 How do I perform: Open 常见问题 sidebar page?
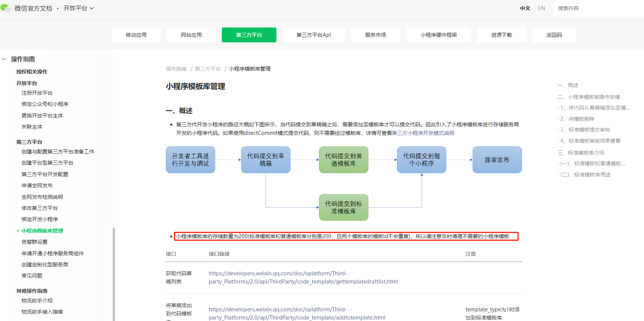[32, 276]
